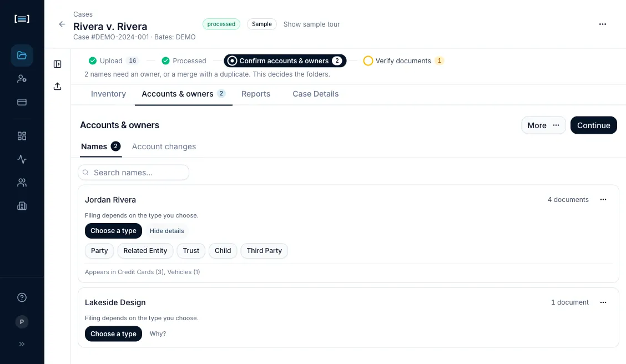Click the 4 documents count
This screenshot has width=626, height=364.
click(568, 200)
